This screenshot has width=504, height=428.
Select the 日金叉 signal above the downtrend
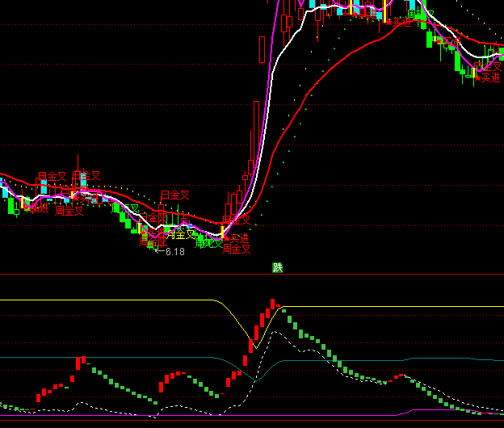[174, 195]
